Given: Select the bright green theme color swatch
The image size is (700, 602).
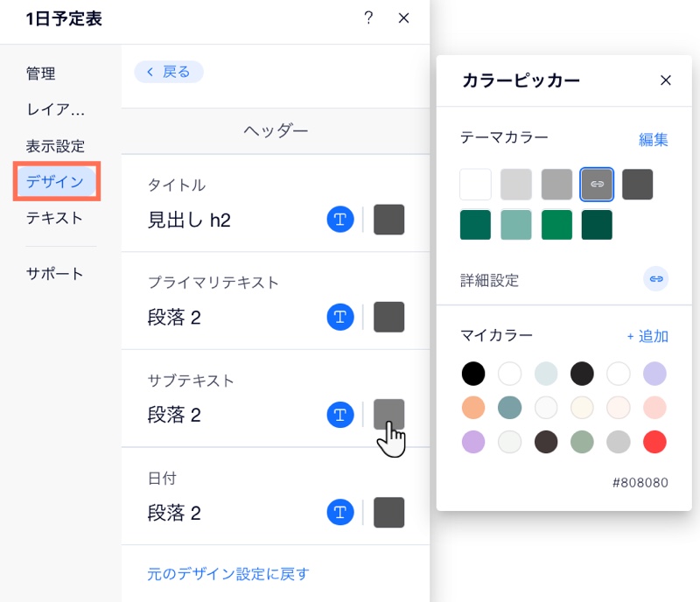Looking at the screenshot, I should (556, 225).
